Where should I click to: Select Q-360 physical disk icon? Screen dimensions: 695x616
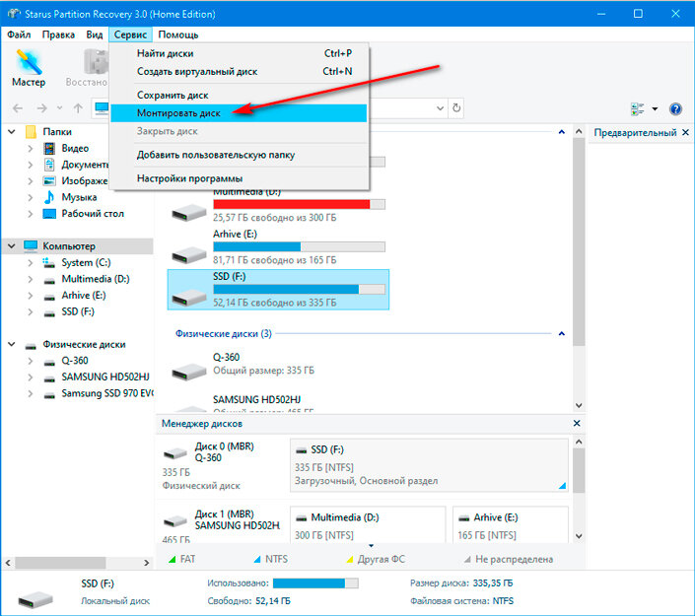click(x=189, y=371)
